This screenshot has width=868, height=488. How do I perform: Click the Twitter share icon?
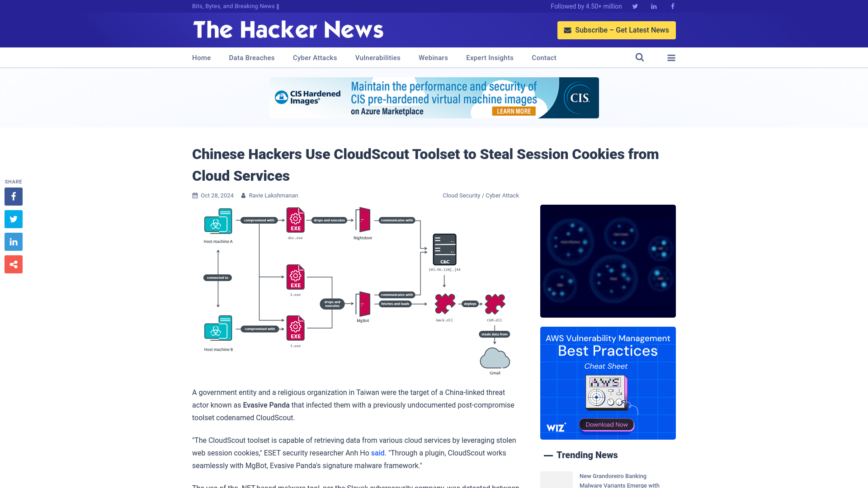[13, 219]
